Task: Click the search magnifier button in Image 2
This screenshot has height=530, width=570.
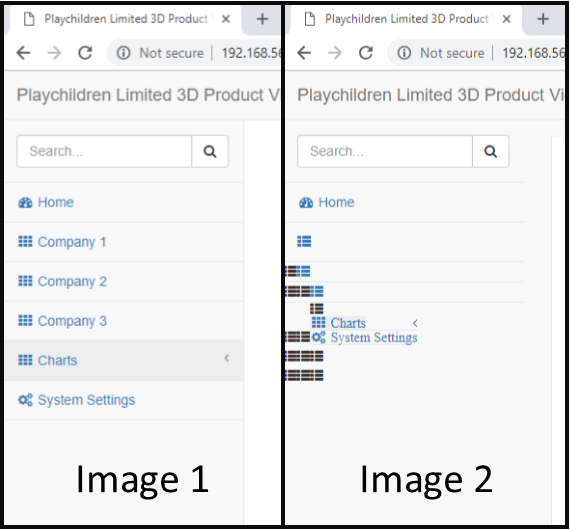Action: 490,151
